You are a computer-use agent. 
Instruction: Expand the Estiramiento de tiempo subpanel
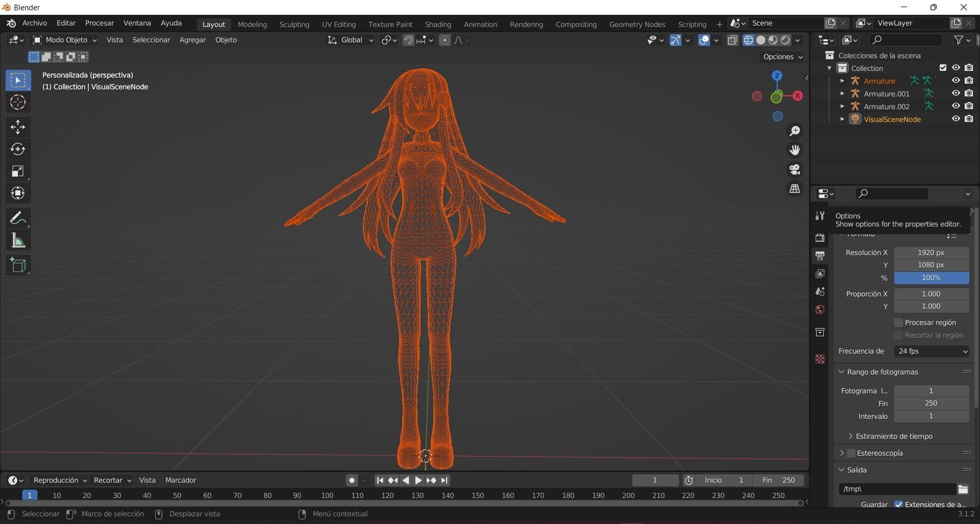[x=850, y=436]
